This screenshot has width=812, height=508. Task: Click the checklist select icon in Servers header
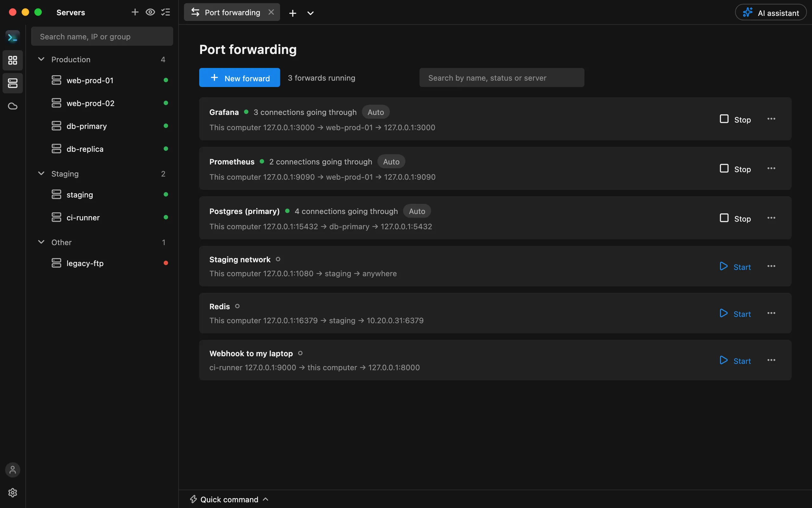pyautogui.click(x=166, y=12)
